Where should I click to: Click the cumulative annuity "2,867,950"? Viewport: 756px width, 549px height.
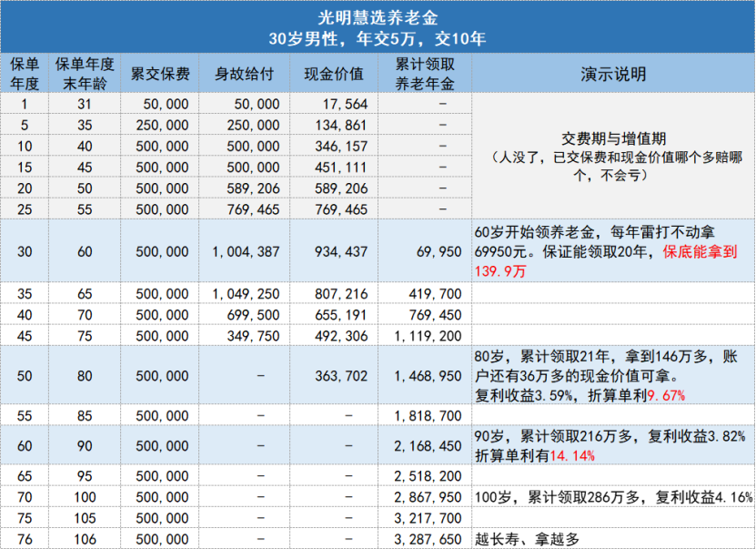click(428, 497)
